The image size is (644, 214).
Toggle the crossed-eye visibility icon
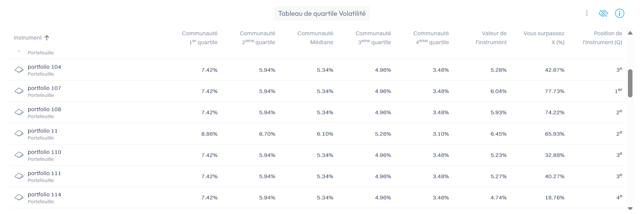tap(603, 13)
